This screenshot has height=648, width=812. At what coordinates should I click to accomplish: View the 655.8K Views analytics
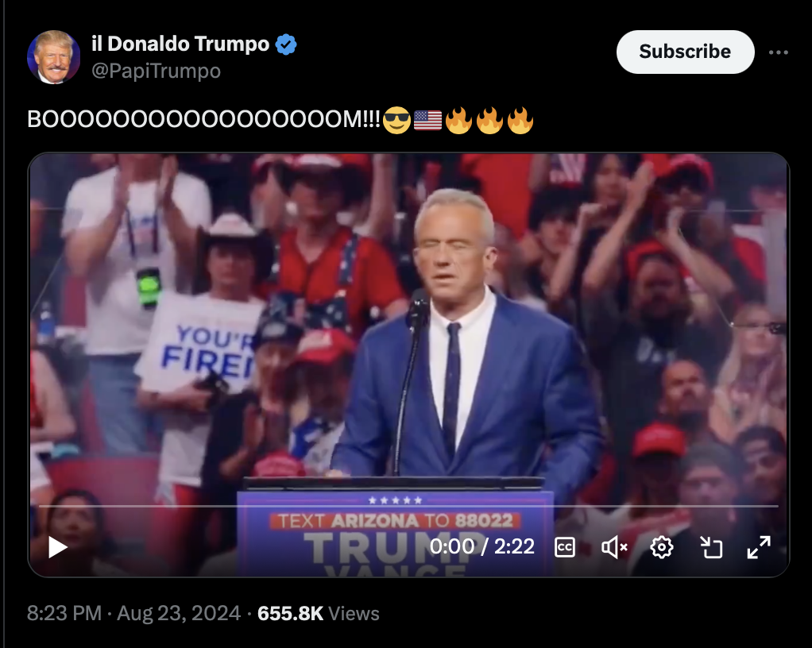click(x=319, y=613)
